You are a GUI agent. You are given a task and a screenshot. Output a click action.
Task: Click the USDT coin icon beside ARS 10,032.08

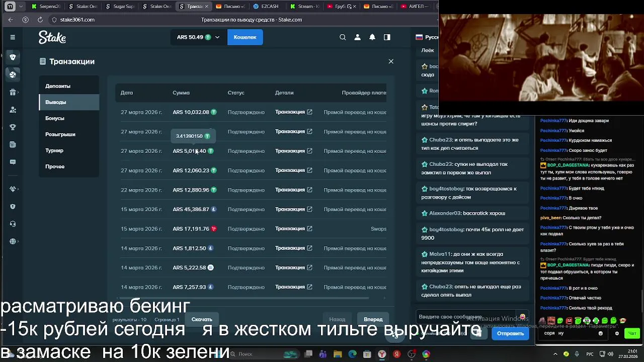tap(214, 112)
